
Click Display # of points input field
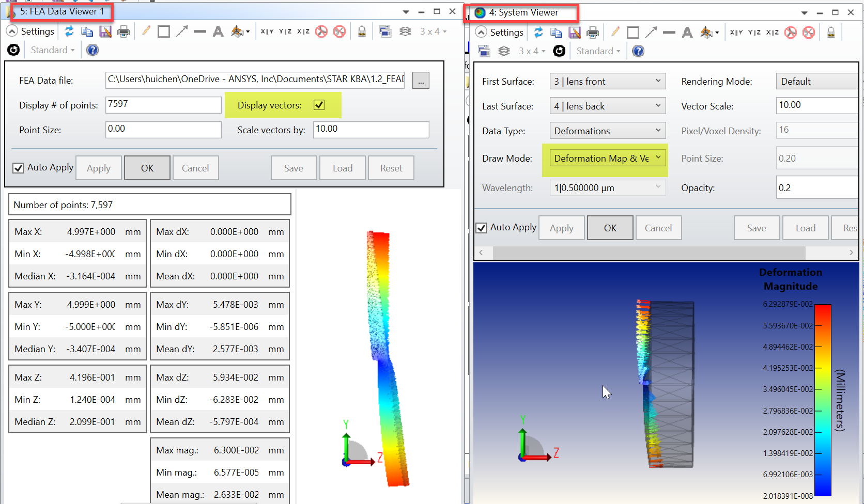coord(163,105)
